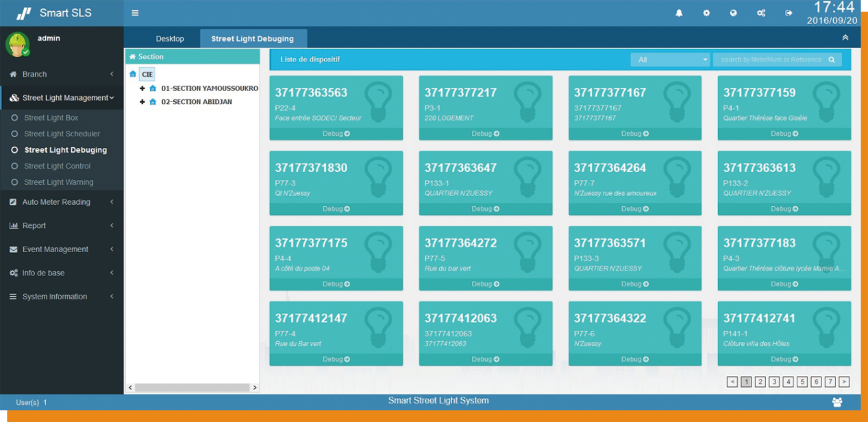
Task: Go to page 5 of device list
Action: (x=802, y=382)
